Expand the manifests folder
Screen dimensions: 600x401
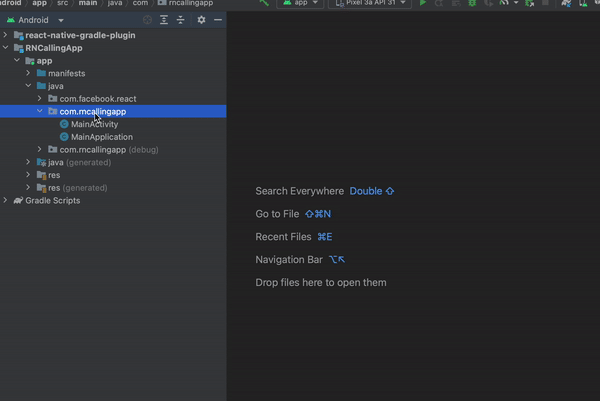pyautogui.click(x=28, y=73)
